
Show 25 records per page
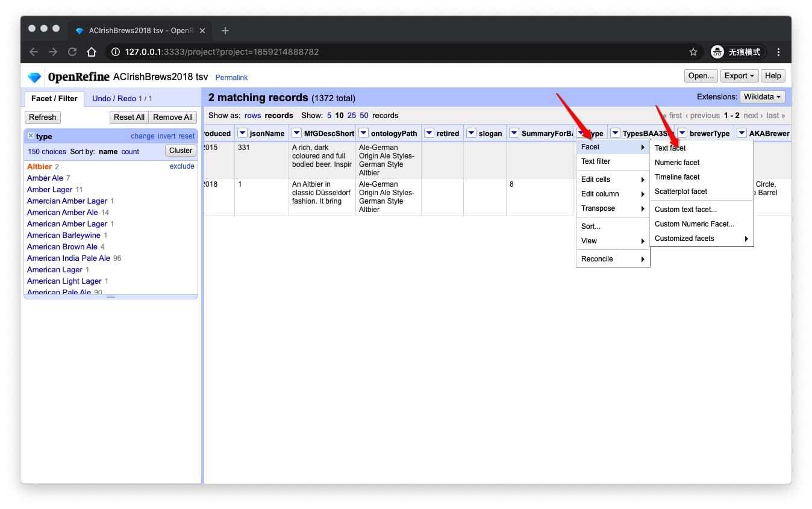[x=352, y=116]
